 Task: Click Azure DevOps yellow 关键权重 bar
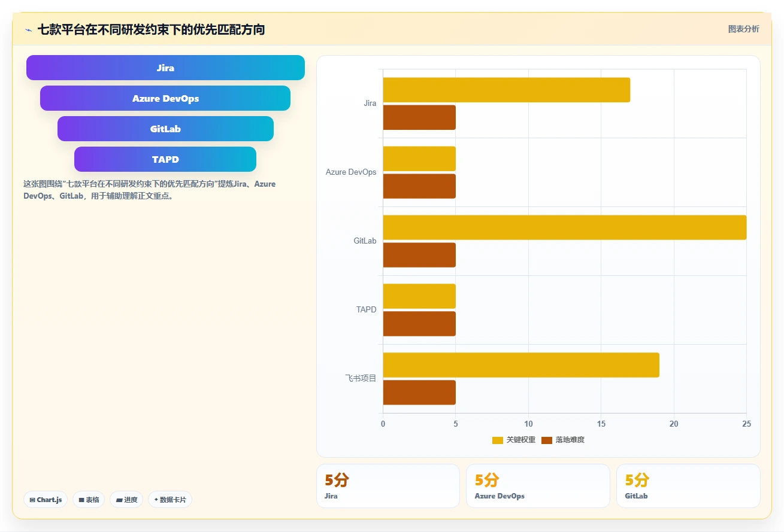coord(419,159)
